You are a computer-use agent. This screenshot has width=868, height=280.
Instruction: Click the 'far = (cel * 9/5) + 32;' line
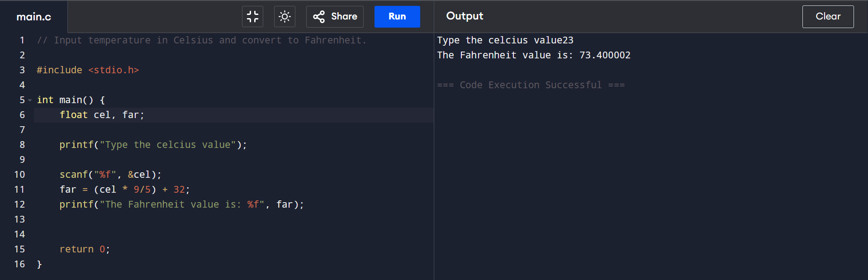click(x=125, y=190)
